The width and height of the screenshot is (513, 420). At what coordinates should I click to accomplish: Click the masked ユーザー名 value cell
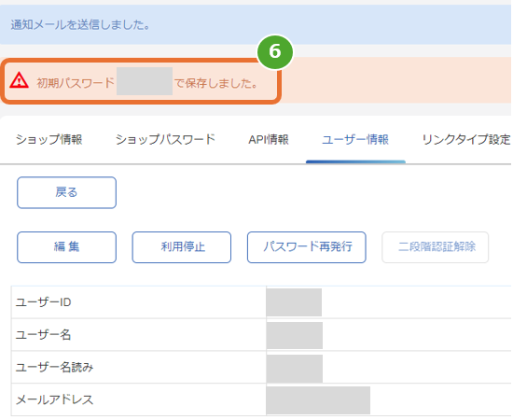click(295, 335)
